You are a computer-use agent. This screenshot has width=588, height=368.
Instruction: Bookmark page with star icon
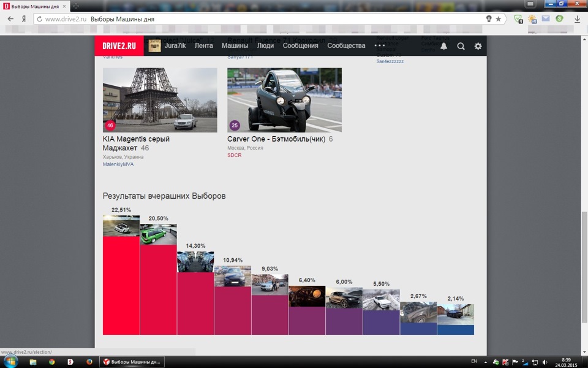[x=499, y=19]
